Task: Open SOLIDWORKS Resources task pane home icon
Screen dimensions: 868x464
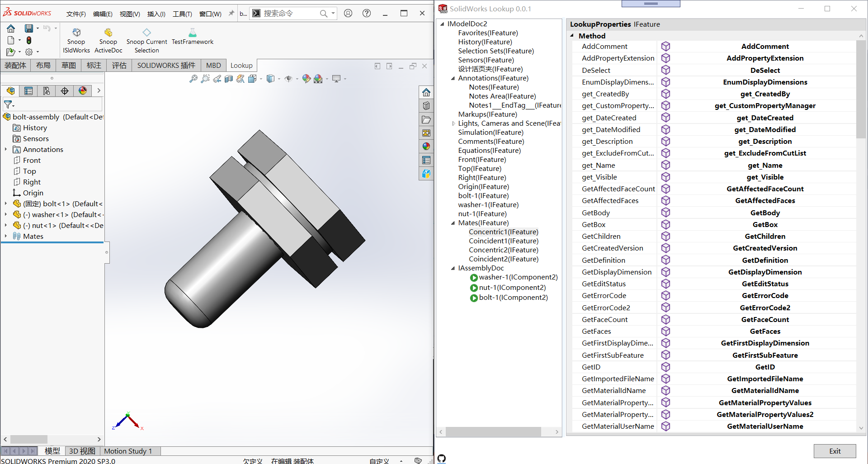Action: (x=426, y=93)
